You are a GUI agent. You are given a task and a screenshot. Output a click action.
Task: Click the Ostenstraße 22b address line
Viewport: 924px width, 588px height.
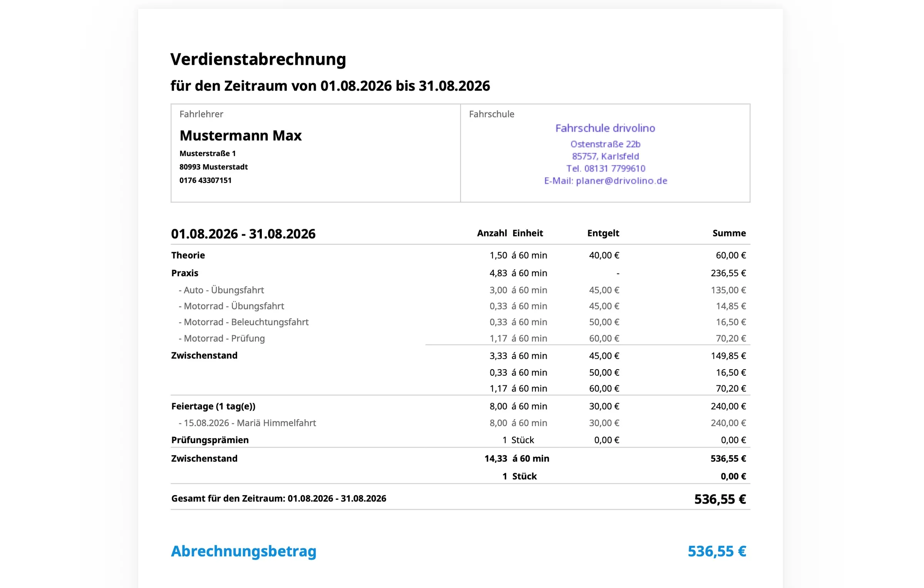click(605, 144)
